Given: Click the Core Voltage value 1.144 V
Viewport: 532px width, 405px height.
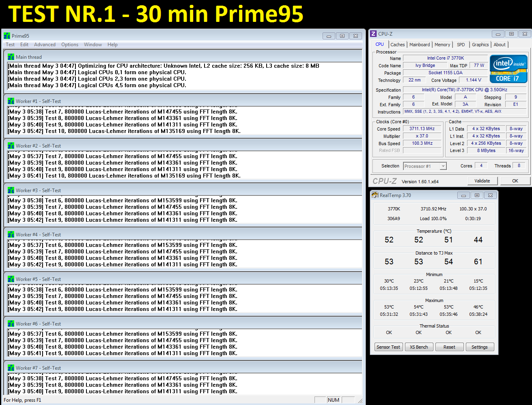Looking at the screenshot, I should coord(474,80).
